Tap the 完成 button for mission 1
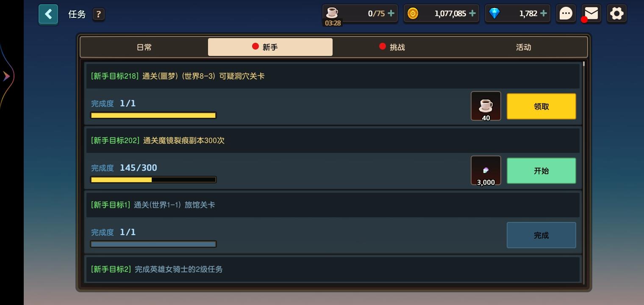This screenshot has height=305, width=644. click(541, 235)
